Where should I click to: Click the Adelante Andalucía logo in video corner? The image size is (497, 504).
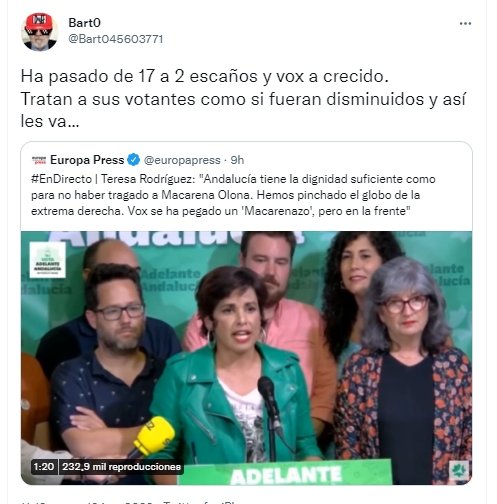(x=47, y=260)
